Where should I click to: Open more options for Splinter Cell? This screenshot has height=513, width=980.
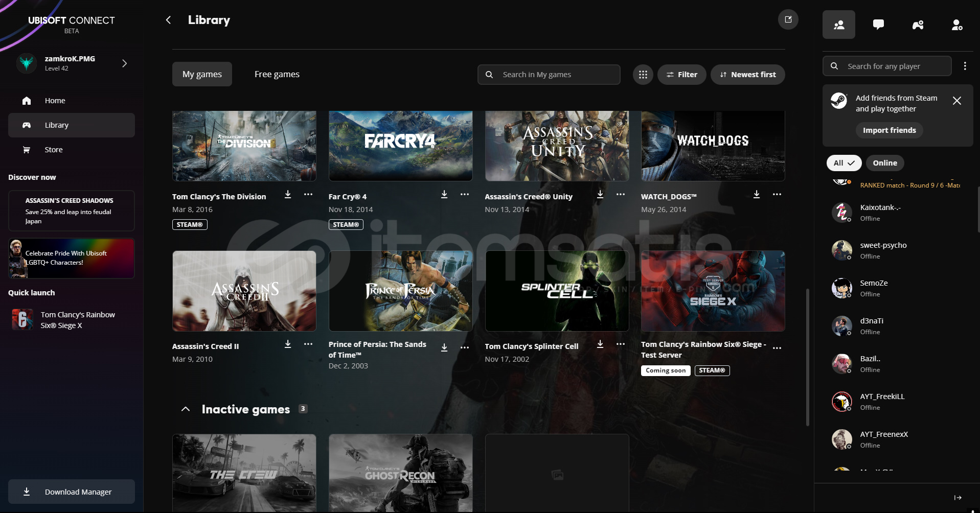coord(621,344)
